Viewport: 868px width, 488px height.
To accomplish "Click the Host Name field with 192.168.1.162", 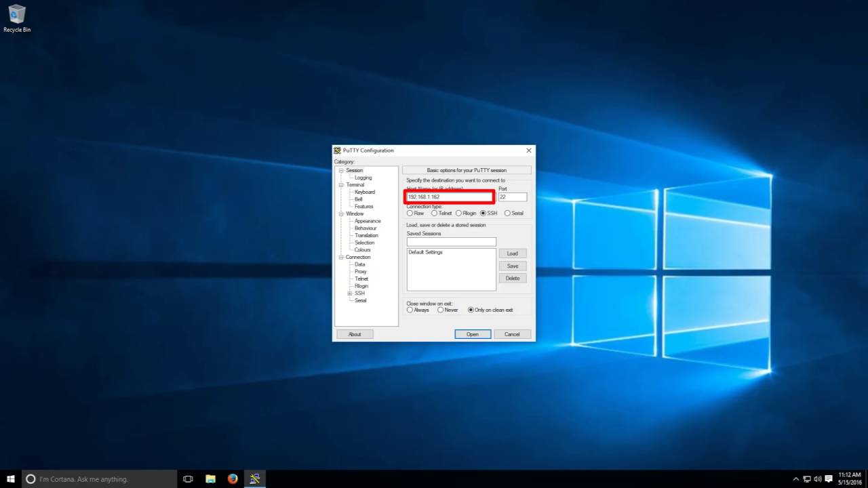I will click(450, 197).
